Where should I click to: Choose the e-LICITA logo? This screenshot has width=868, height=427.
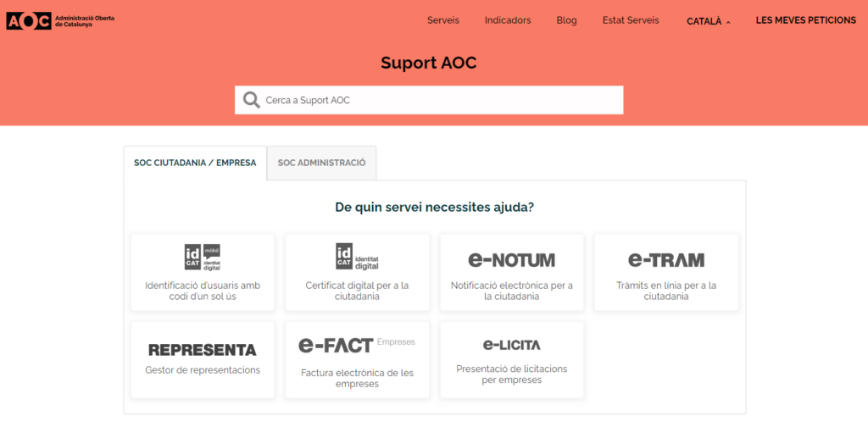click(511, 345)
